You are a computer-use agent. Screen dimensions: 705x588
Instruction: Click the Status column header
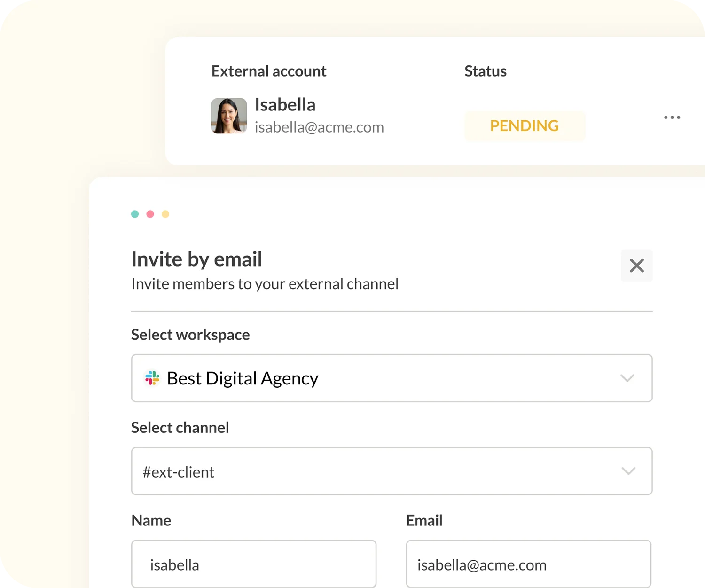coord(486,71)
